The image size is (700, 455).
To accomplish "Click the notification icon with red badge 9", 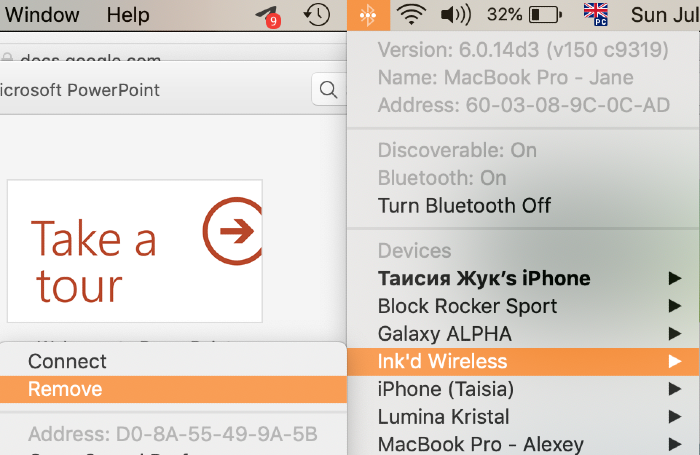I will (268, 17).
